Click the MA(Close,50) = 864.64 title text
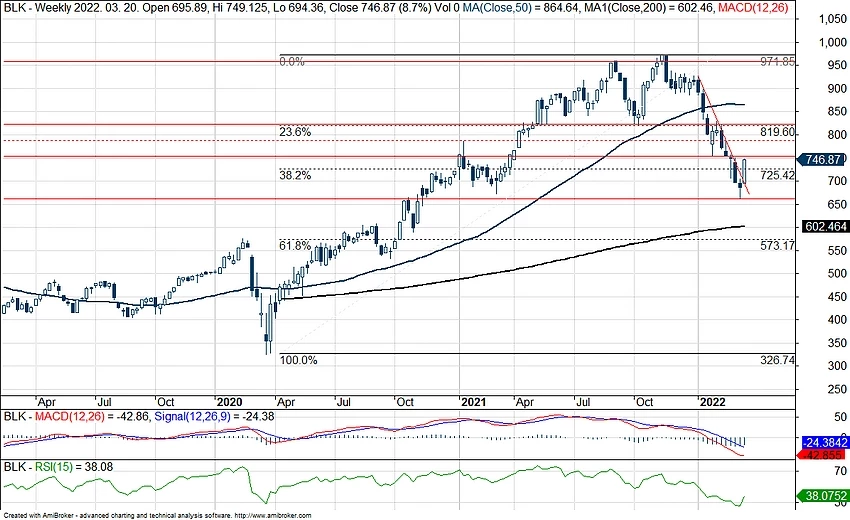The width and height of the screenshot is (850, 520). click(520, 8)
